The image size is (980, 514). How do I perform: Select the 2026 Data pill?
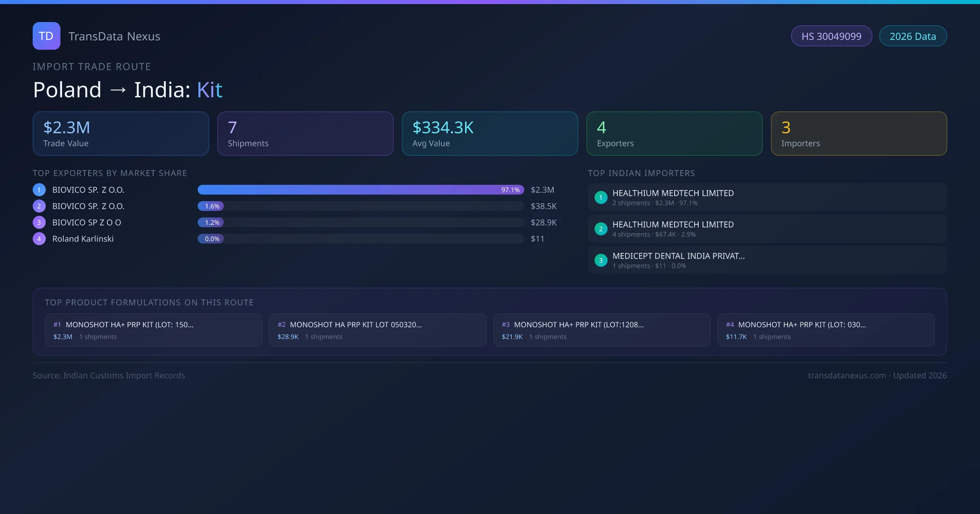[x=913, y=36]
